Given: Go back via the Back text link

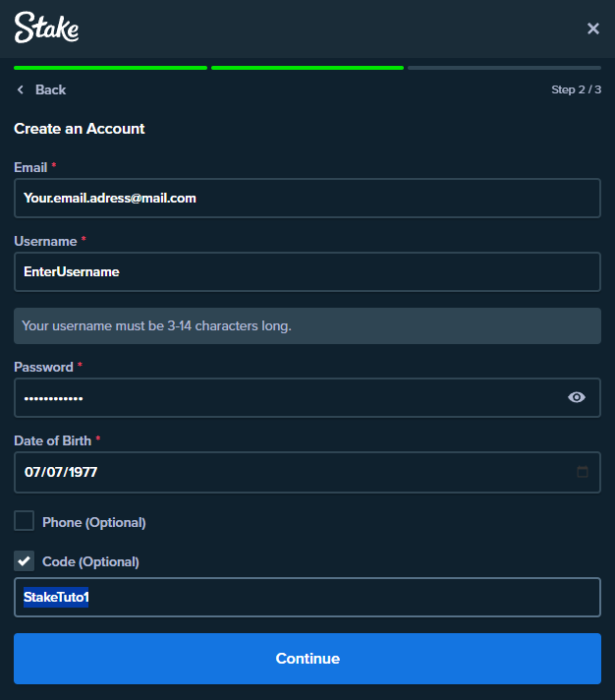Looking at the screenshot, I should (x=50, y=89).
